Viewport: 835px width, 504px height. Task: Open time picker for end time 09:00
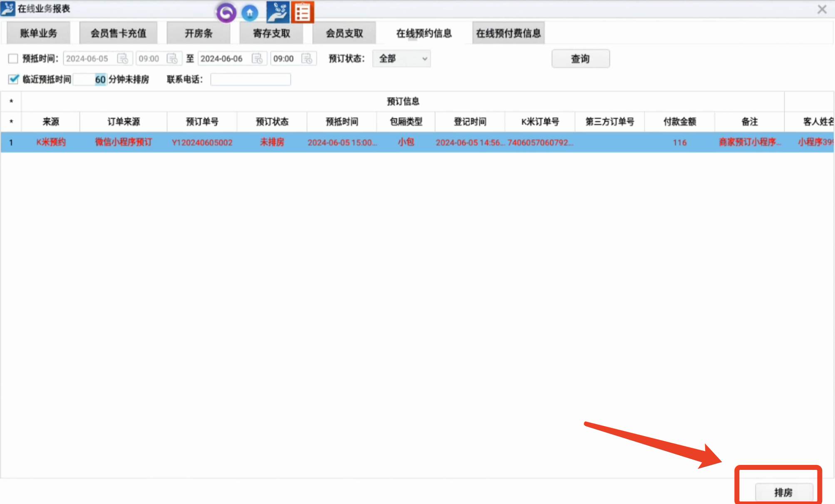pyautogui.click(x=307, y=59)
